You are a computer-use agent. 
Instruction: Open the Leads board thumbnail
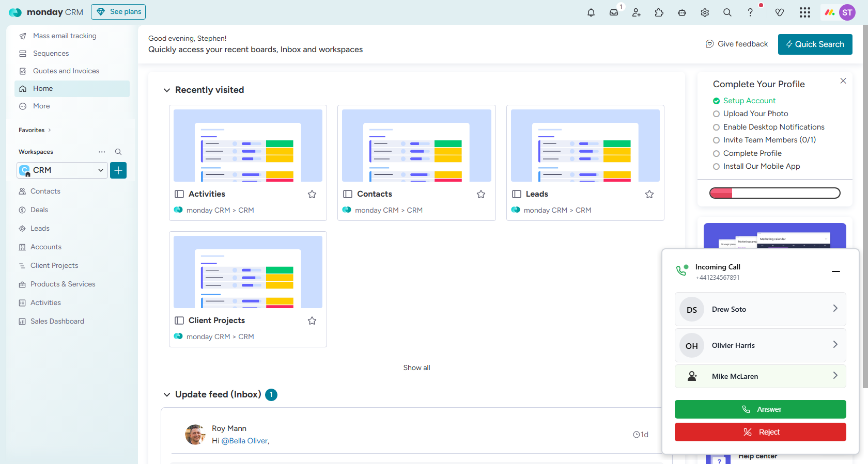click(x=585, y=146)
